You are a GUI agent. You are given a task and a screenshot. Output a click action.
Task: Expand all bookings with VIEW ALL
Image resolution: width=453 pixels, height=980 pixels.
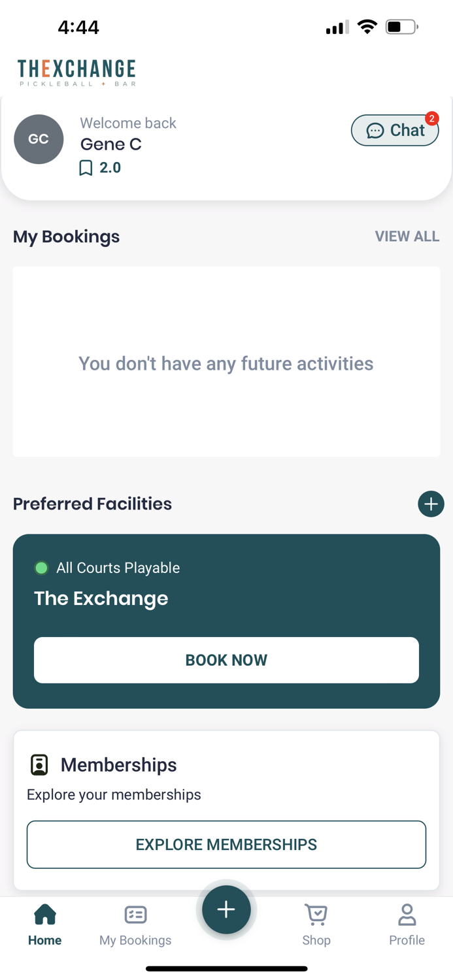407,236
